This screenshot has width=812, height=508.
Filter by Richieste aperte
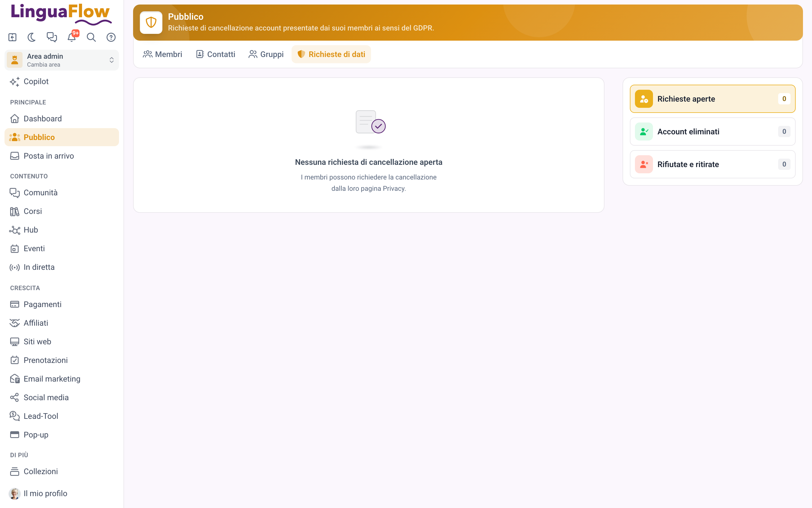click(712, 99)
